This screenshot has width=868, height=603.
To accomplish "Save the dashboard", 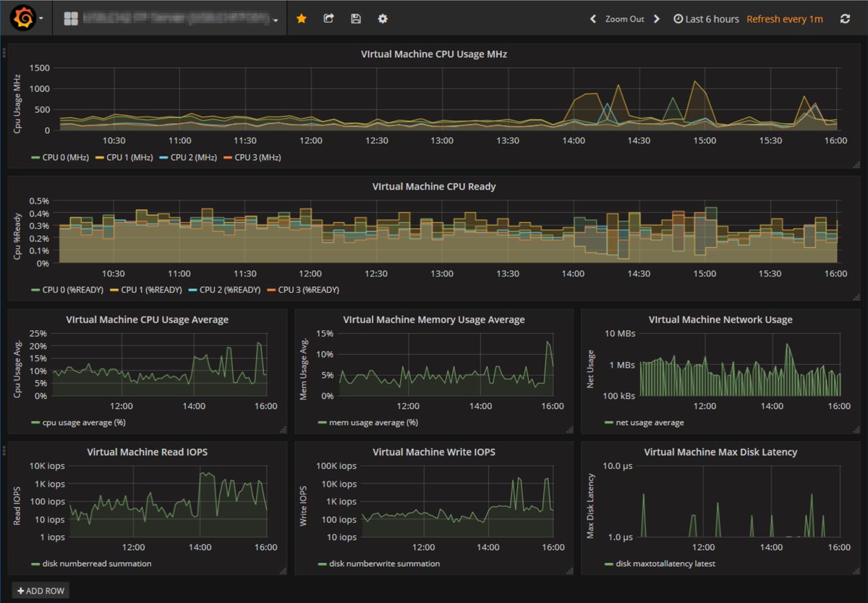I will pos(355,18).
